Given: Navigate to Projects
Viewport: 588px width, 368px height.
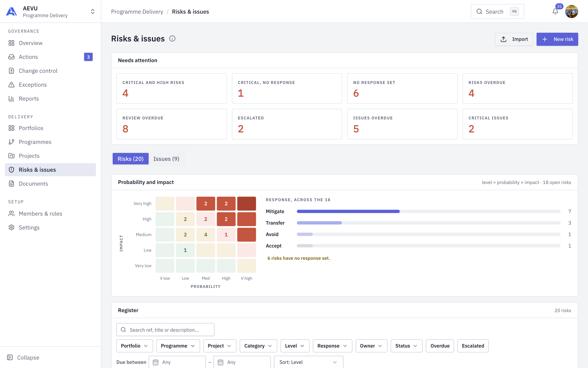Looking at the screenshot, I should [x=50, y=156].
